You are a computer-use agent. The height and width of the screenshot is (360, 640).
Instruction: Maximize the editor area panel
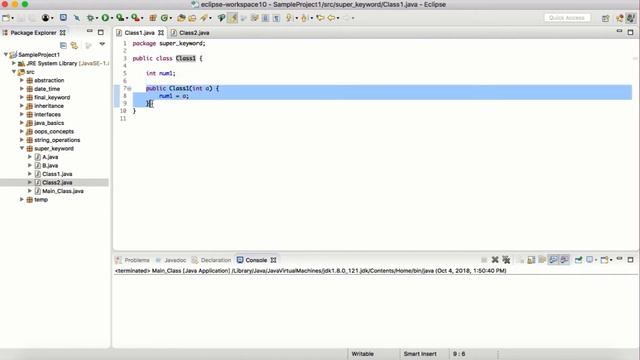pyautogui.click(x=630, y=32)
